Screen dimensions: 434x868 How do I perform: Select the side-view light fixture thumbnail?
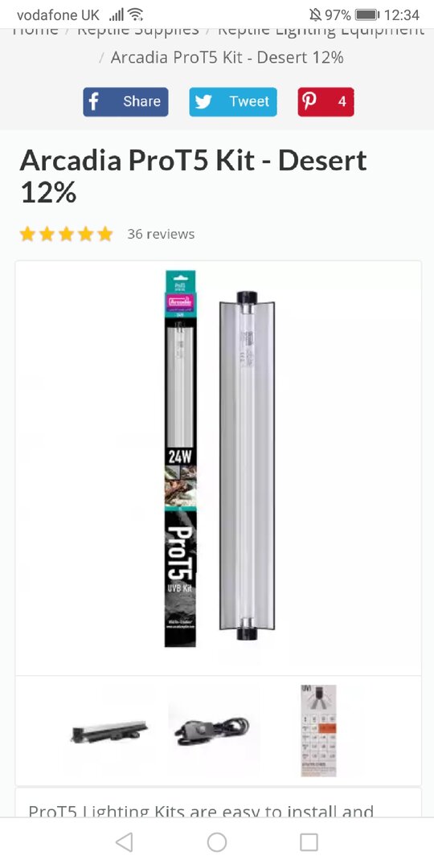(109, 731)
